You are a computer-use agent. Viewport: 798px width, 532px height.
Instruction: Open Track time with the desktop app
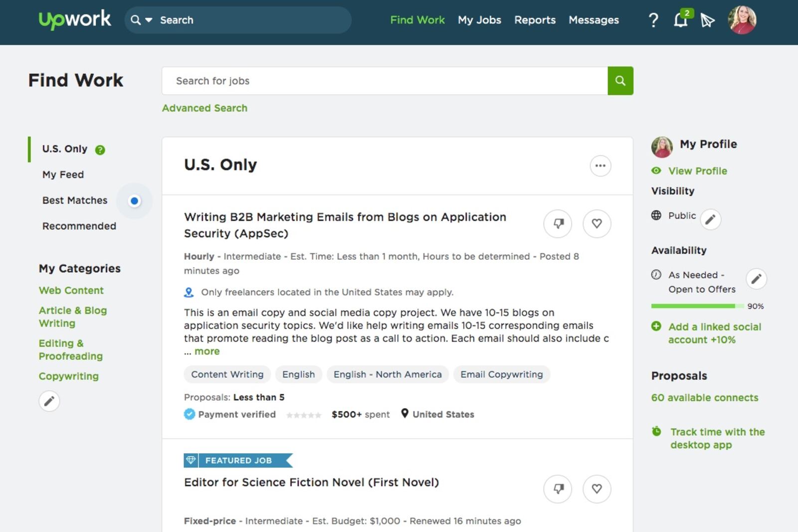tap(717, 438)
